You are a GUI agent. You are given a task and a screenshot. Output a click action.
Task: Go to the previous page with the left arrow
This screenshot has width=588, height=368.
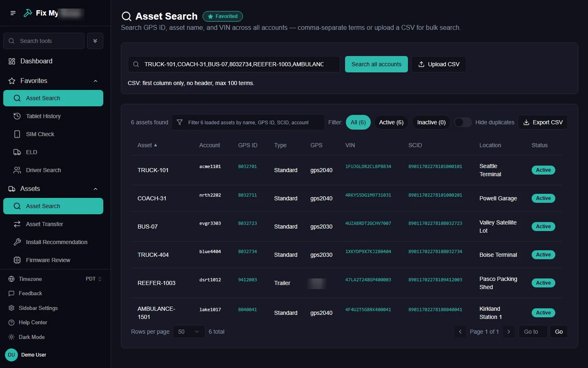tap(460, 332)
